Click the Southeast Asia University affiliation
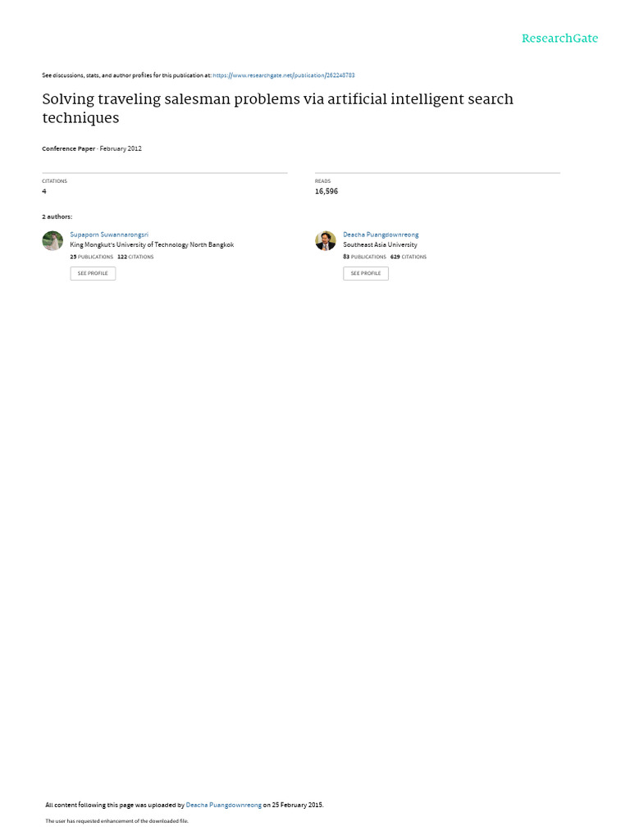The width and height of the screenshot is (630, 840). click(x=381, y=244)
